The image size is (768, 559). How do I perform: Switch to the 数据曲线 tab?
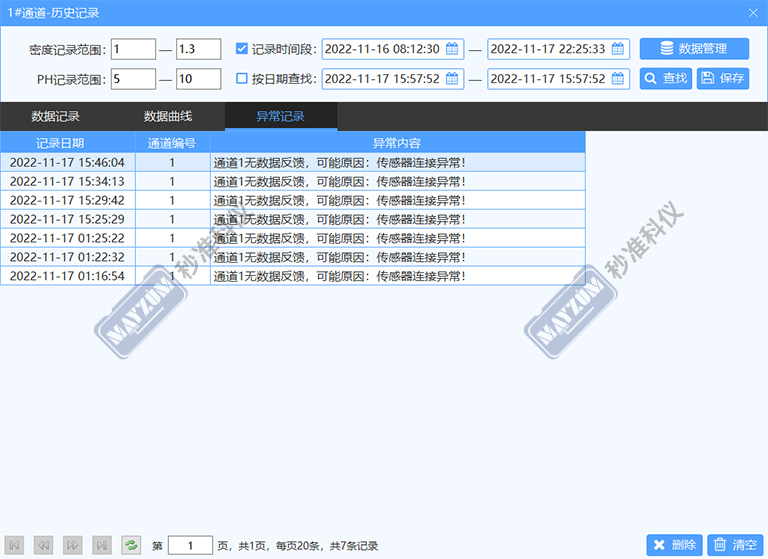[x=168, y=116]
